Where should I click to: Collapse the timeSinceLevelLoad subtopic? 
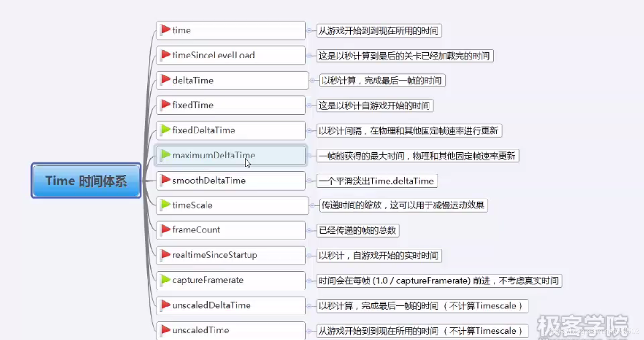pos(309,56)
